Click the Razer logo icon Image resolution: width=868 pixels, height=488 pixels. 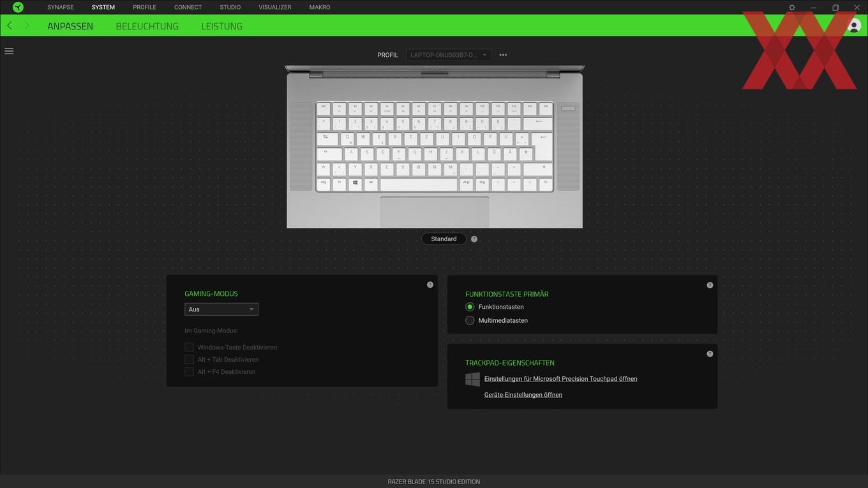18,7
